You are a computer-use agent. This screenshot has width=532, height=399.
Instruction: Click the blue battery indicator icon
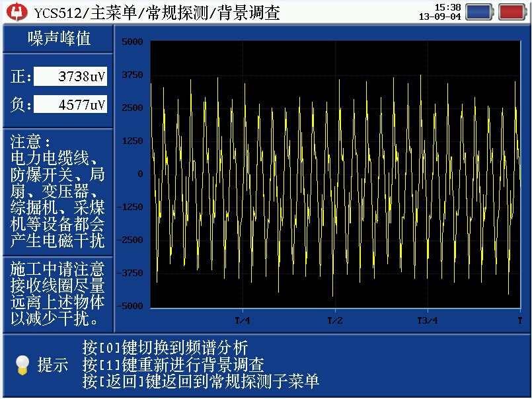click(479, 12)
